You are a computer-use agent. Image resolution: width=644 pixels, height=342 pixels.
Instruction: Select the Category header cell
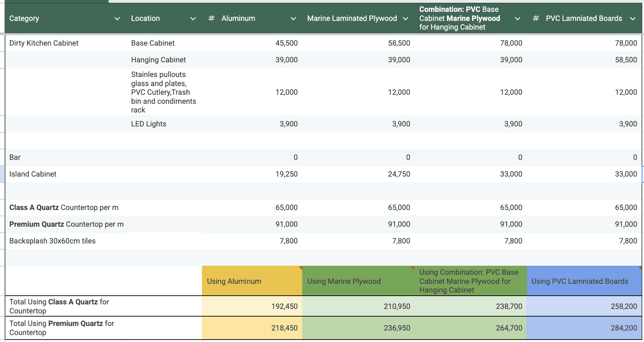click(66, 18)
